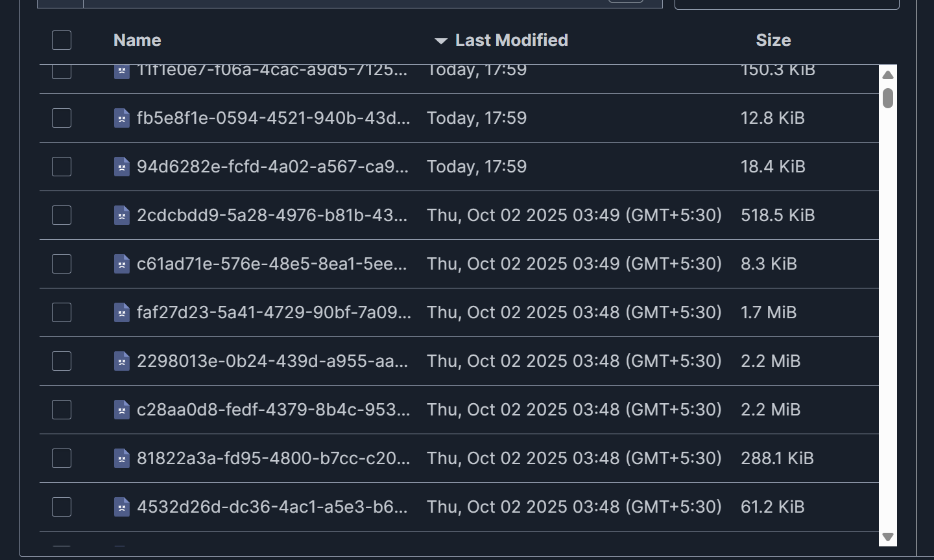
Task: Click file icon for 2cdcbdd9-5a28 object
Action: [x=121, y=215]
